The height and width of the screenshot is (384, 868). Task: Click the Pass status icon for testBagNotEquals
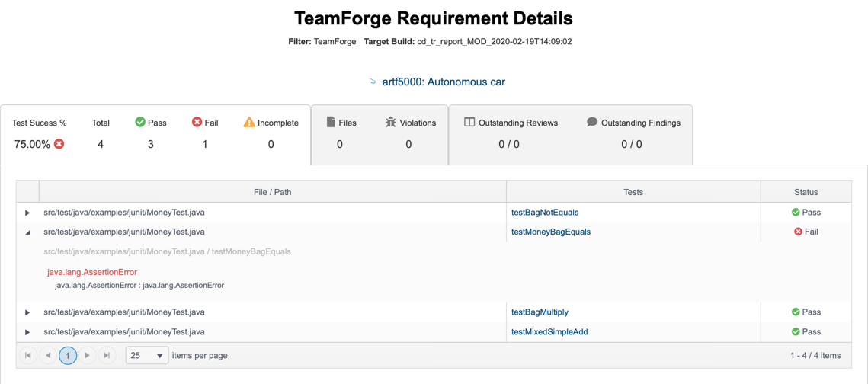(796, 212)
